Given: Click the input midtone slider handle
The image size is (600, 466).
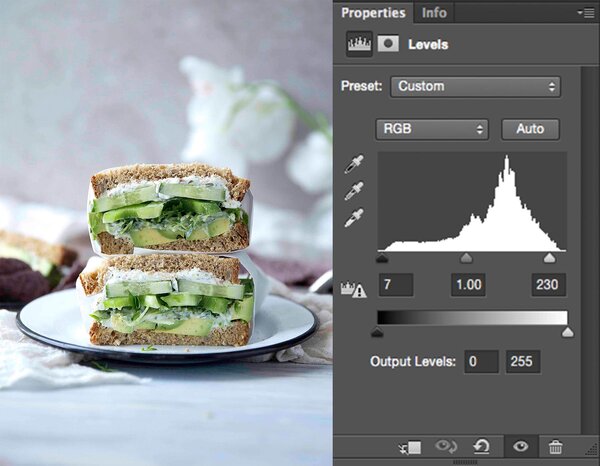Looking at the screenshot, I should point(466,258).
